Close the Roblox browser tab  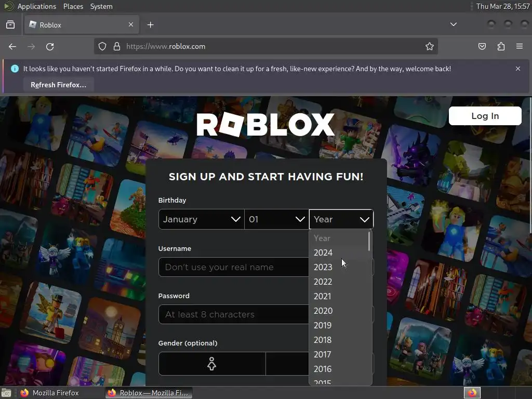pos(131,24)
